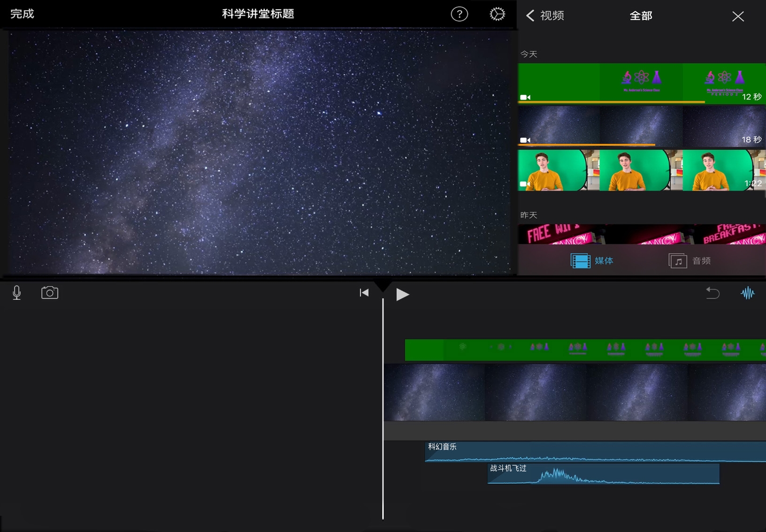Screen dimensions: 766x532
Task: Switch to the 音频 tab
Action: point(689,261)
